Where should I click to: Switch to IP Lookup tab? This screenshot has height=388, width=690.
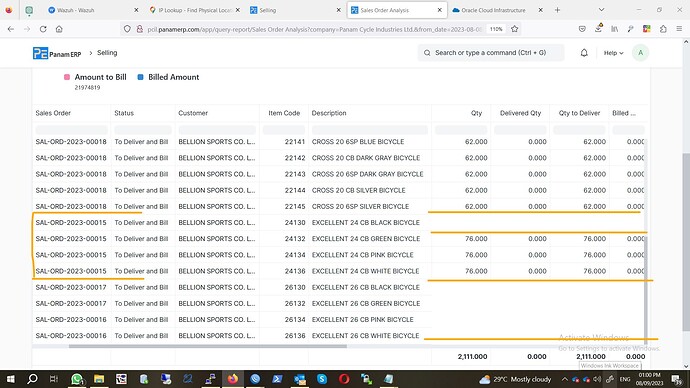195,10
